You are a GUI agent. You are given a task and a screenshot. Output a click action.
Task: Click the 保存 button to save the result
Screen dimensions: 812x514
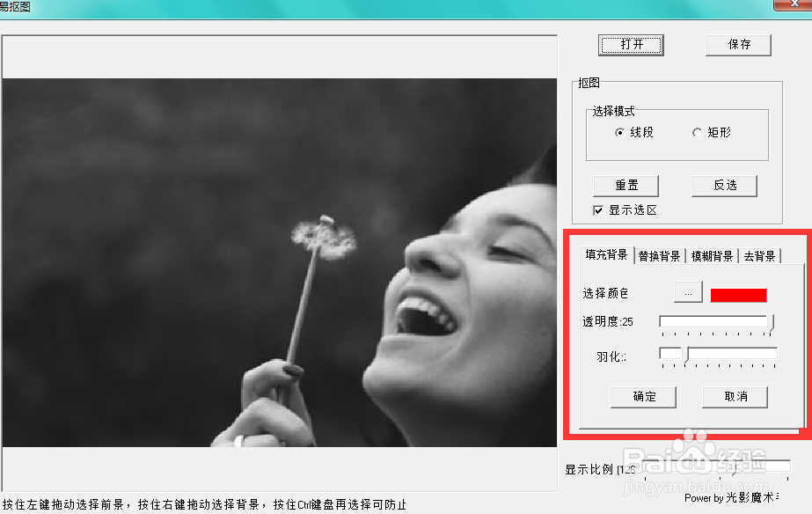[x=738, y=44]
